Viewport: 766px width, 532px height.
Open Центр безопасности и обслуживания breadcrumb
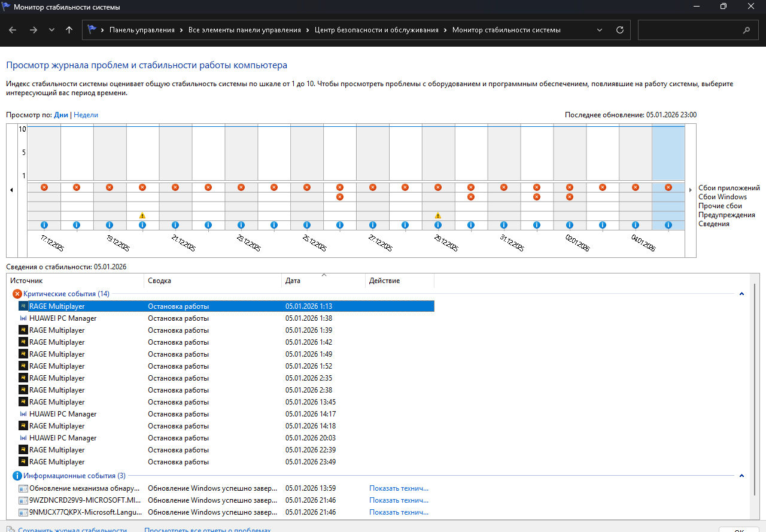click(376, 30)
